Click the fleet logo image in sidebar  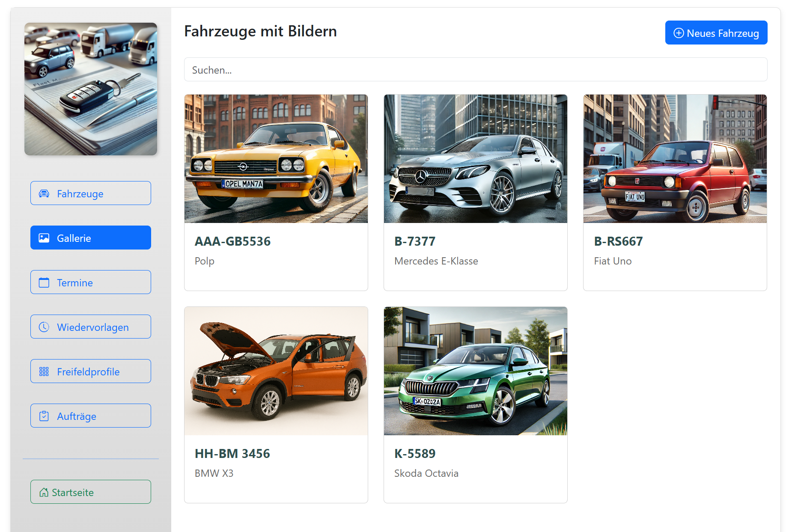pos(91,89)
